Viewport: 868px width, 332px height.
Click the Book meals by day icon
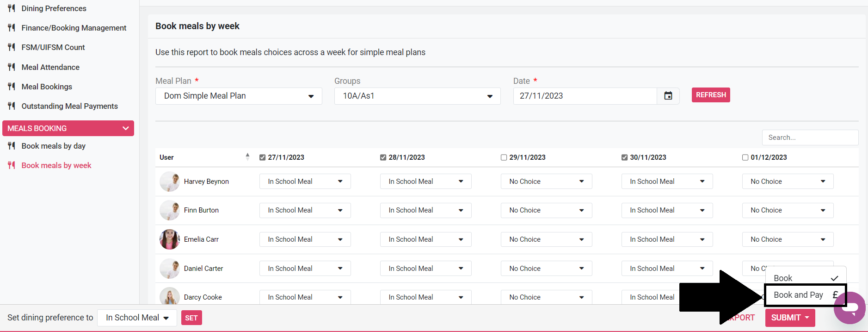[x=12, y=146]
